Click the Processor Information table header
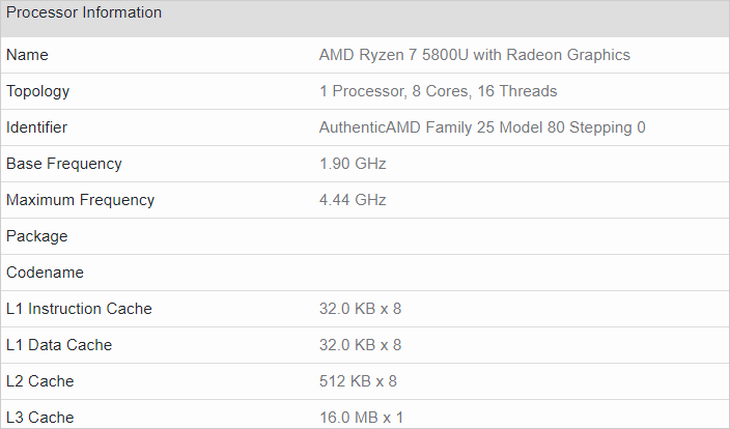 tap(84, 13)
